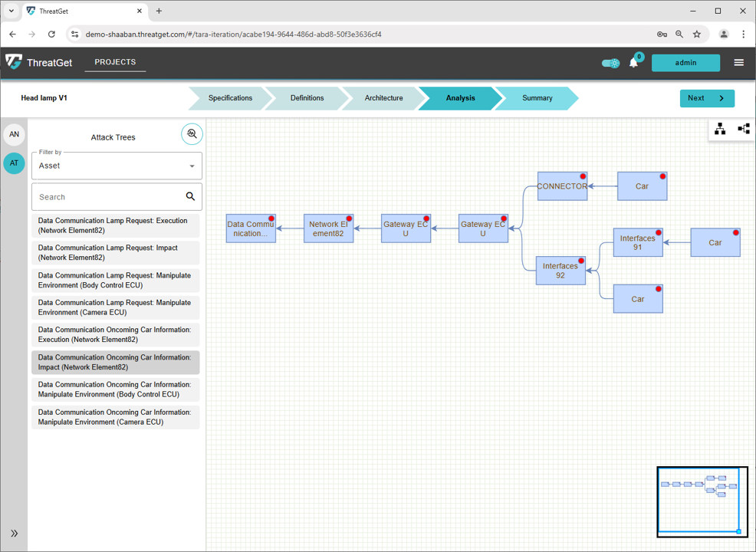The image size is (756, 552).
Task: Click the search field magnifier icon
Action: tap(190, 197)
